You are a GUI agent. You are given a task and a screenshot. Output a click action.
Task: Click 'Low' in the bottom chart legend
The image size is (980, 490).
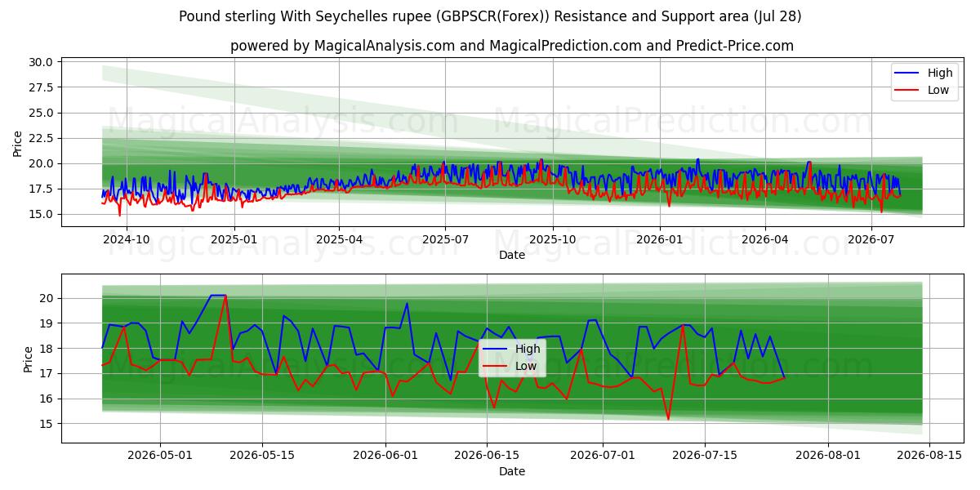[526, 366]
